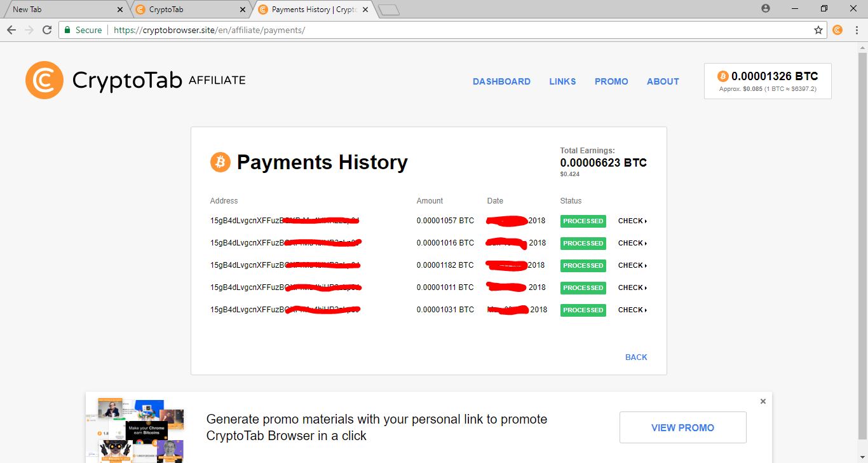The width and height of the screenshot is (868, 463).
Task: Click CHECK for the 0.00001031 BTC payment
Action: point(632,310)
